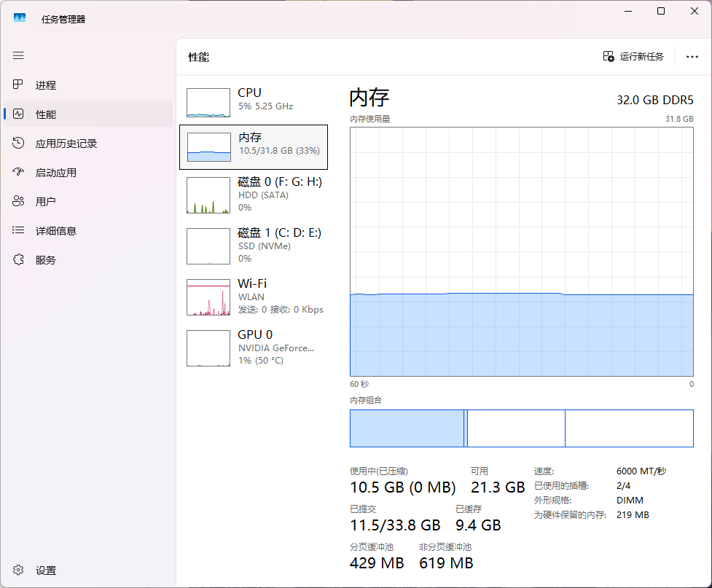712x588 pixels.
Task: Click speed value 6000 MT/秒
Action: 641,471
